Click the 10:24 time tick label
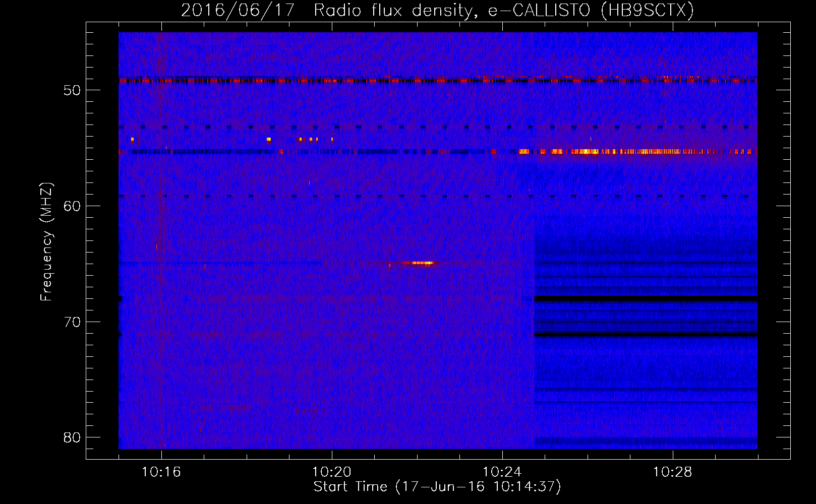Screen dimensions: 816x504 point(502,472)
